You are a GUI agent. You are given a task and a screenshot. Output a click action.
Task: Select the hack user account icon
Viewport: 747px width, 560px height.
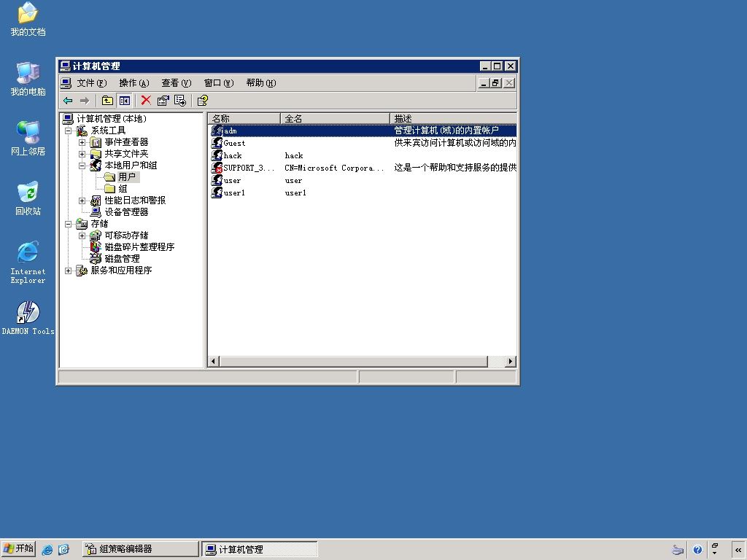click(217, 155)
